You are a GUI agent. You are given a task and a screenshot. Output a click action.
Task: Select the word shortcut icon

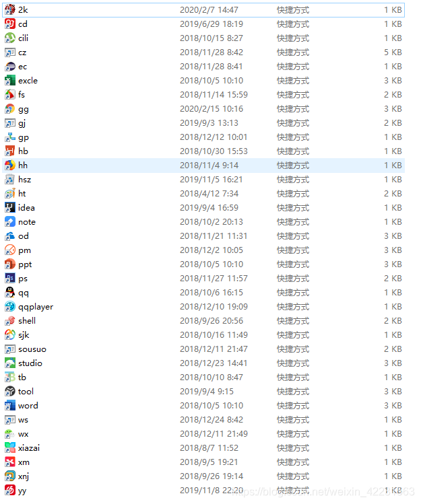tap(10, 406)
